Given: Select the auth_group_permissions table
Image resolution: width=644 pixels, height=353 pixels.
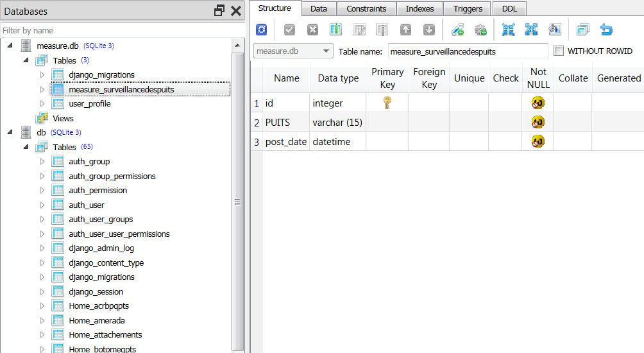Looking at the screenshot, I should coord(112,176).
